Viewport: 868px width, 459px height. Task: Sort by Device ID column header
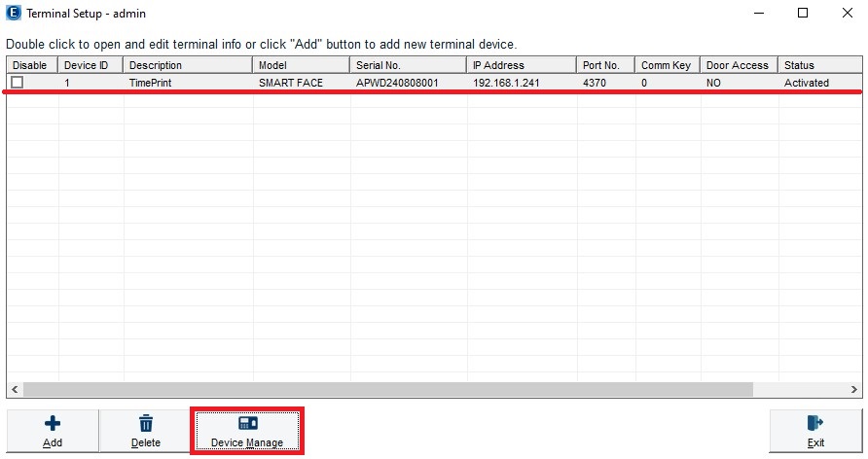pyautogui.click(x=90, y=65)
